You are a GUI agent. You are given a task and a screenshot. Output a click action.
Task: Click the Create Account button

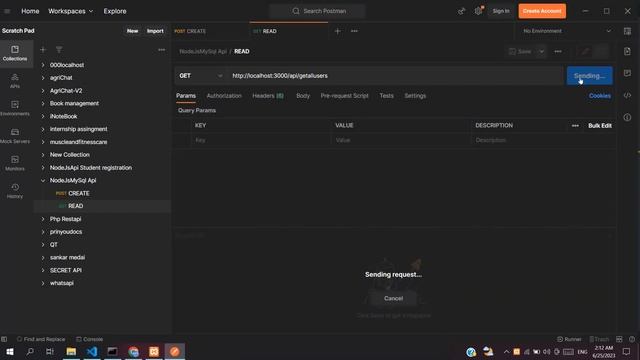[542, 11]
